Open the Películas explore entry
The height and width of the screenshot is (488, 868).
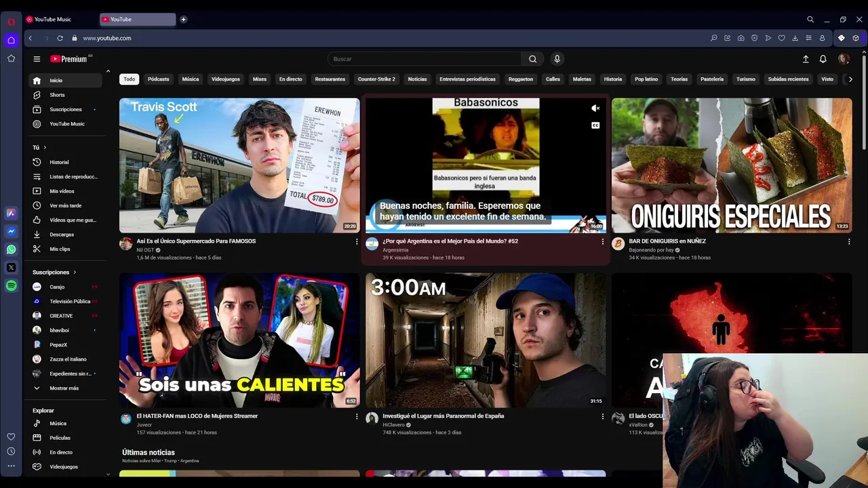(x=65, y=438)
